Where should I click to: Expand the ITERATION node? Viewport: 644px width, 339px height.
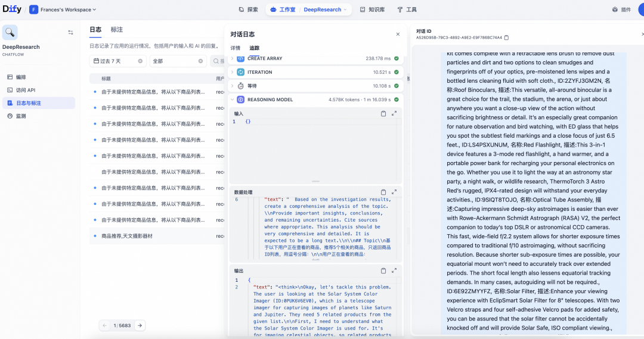click(x=233, y=72)
